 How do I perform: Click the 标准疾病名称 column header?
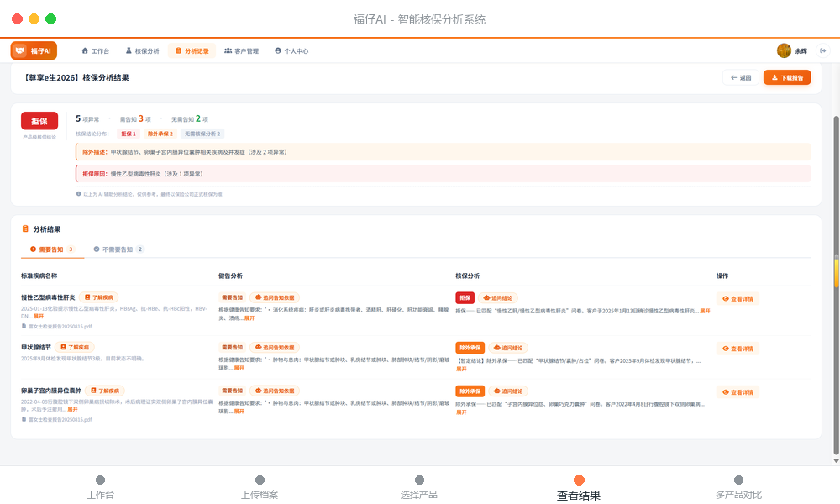click(39, 276)
